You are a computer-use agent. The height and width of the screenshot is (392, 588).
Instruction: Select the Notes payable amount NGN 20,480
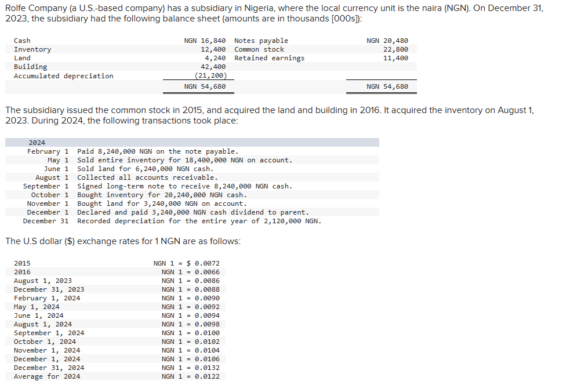pos(387,41)
